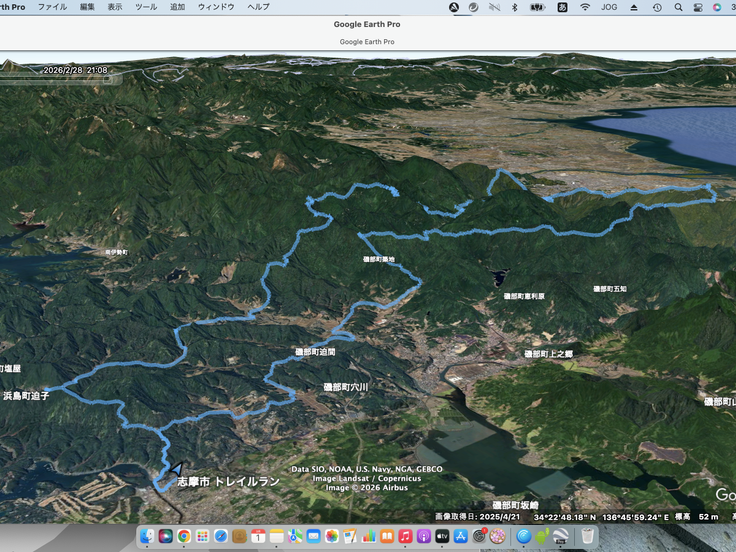Click the 磯部町恵利原 place label
Viewport: 736px width, 552px height.
coord(524,297)
